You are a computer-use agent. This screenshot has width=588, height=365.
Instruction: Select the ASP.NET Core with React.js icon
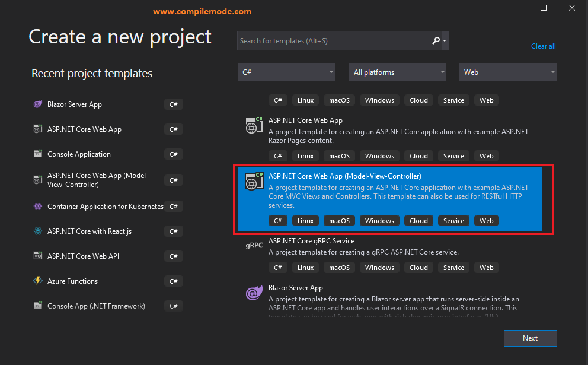(39, 231)
